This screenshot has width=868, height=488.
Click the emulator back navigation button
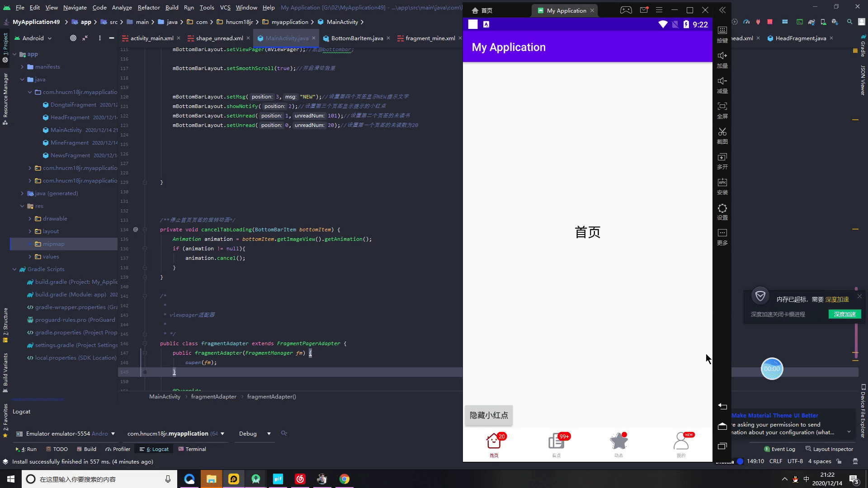(722, 406)
